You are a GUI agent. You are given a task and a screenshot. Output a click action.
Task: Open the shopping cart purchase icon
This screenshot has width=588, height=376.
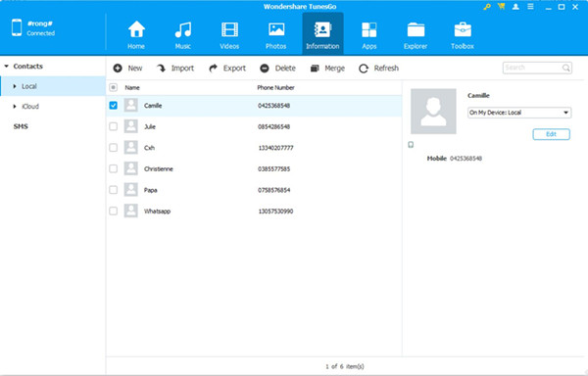501,7
